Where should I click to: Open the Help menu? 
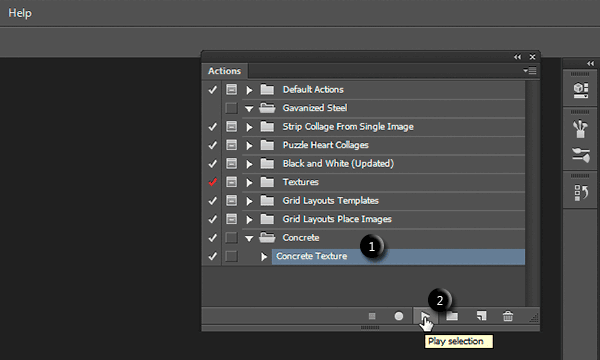tap(20, 13)
